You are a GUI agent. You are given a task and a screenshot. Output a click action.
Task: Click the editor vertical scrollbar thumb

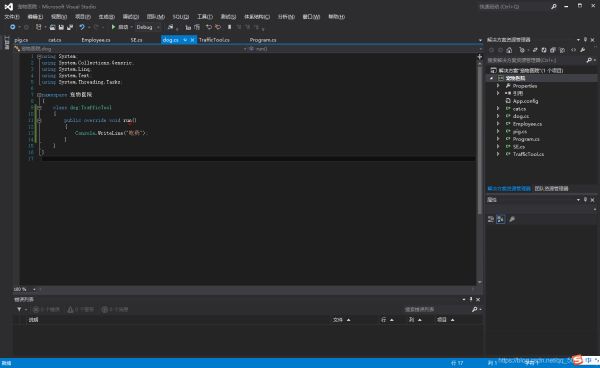click(480, 140)
